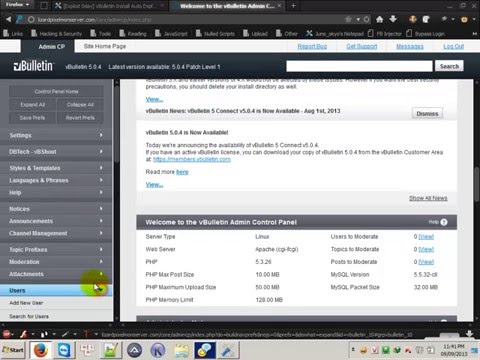The image size is (480, 360).
Task: Open TeamViewer from the taskbar
Action: coord(64,350)
